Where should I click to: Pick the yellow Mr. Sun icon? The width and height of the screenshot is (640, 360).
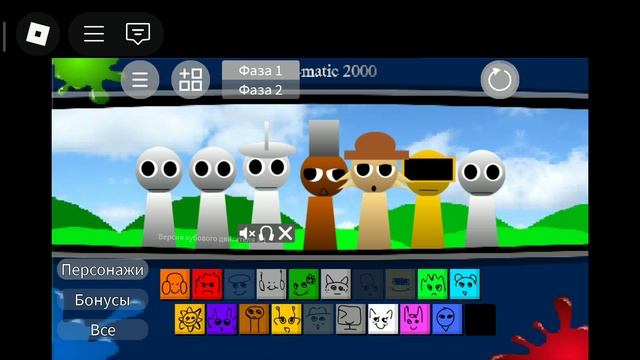190,319
